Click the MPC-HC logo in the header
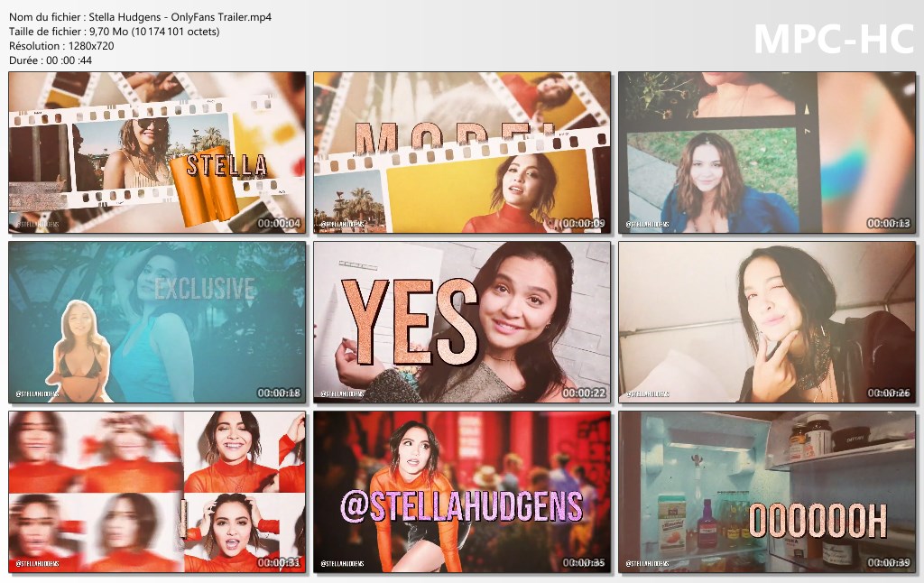Screen dimensions: 924x583 [x=834, y=39]
